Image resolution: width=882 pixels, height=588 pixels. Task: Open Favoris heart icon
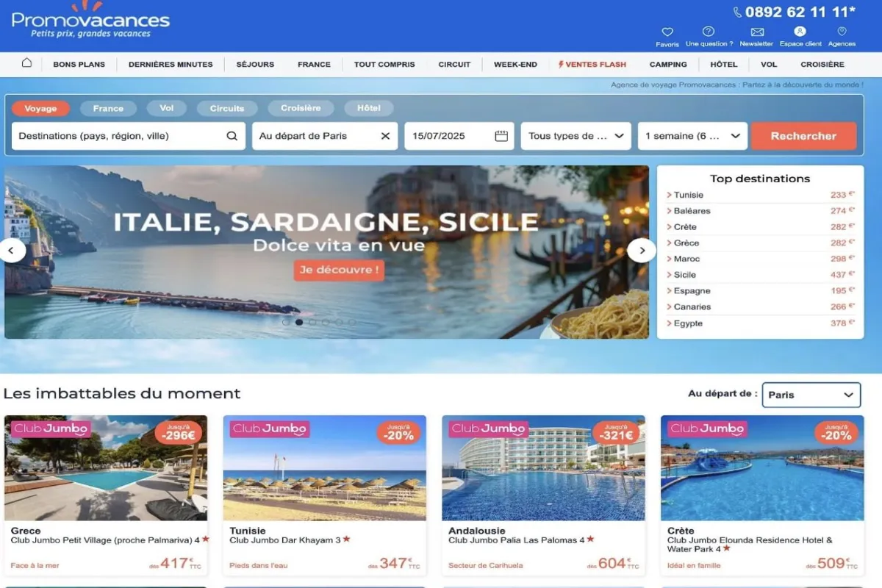pyautogui.click(x=667, y=32)
